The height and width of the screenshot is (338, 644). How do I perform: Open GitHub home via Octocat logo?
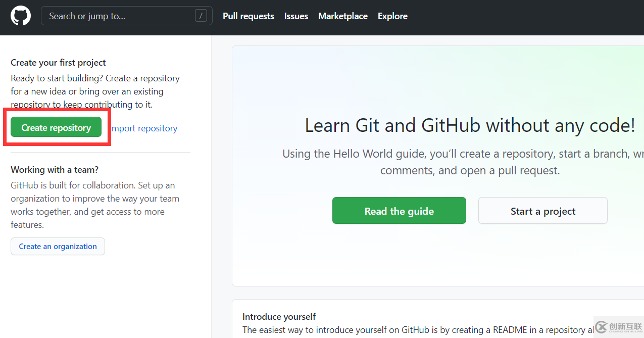pyautogui.click(x=21, y=16)
